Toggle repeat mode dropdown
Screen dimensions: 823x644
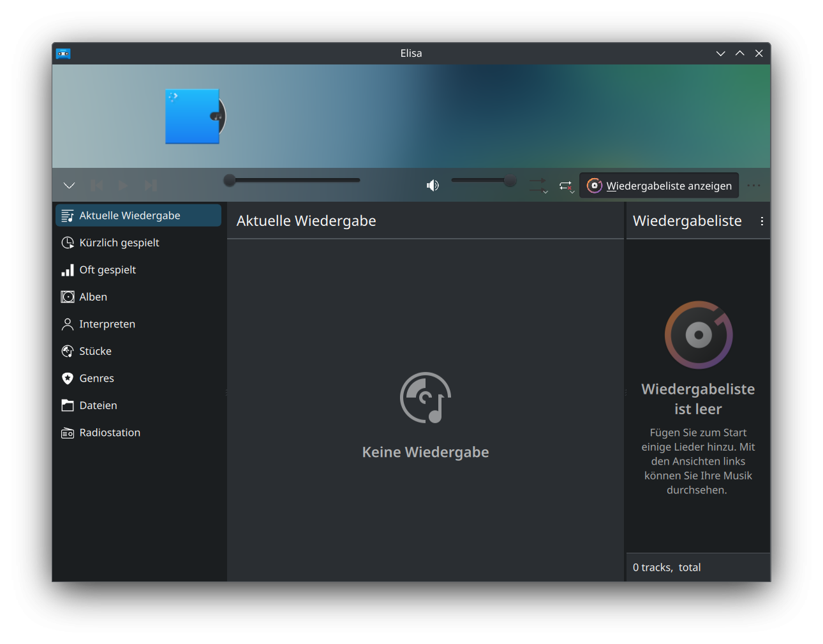567,186
